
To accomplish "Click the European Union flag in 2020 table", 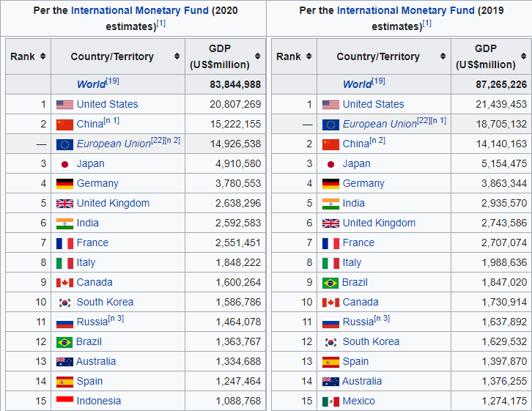I will coord(64,144).
